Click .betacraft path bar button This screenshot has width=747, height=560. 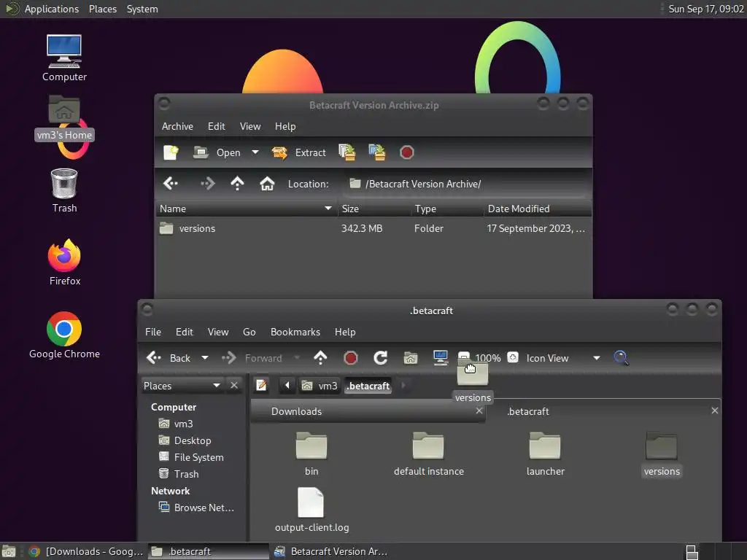click(368, 386)
